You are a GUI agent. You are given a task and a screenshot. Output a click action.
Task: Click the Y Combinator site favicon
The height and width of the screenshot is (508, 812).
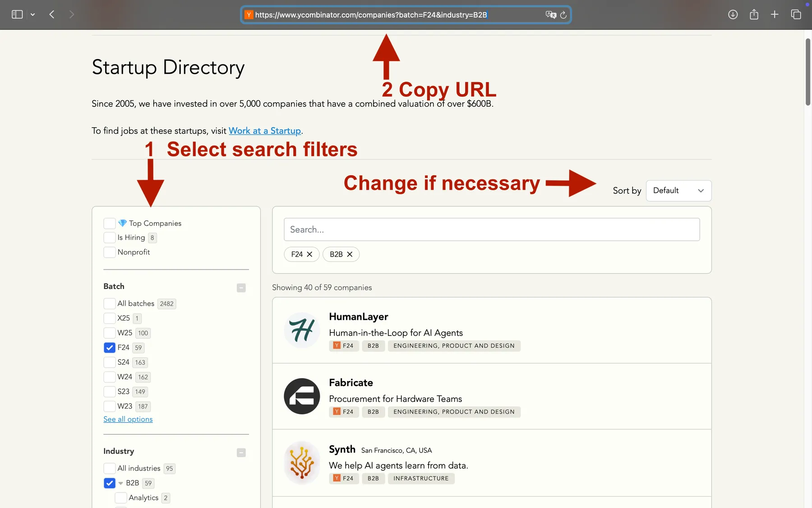click(249, 15)
